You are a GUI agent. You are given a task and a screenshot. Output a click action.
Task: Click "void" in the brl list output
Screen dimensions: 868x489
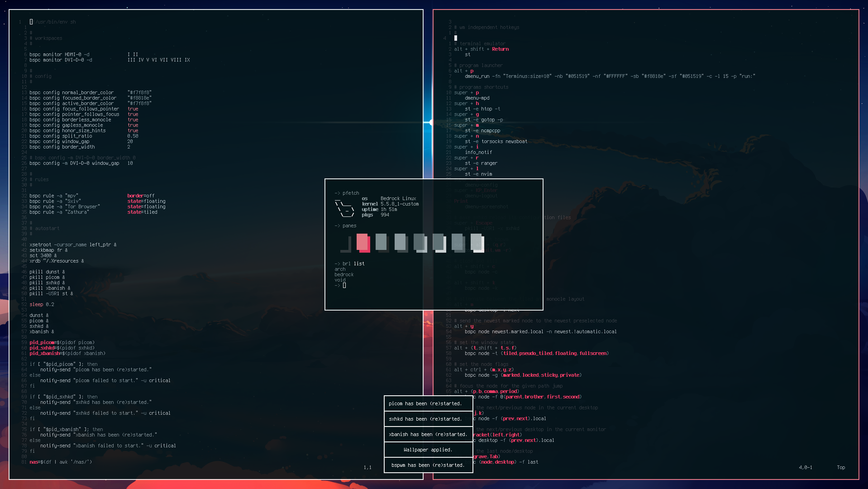[x=340, y=280]
